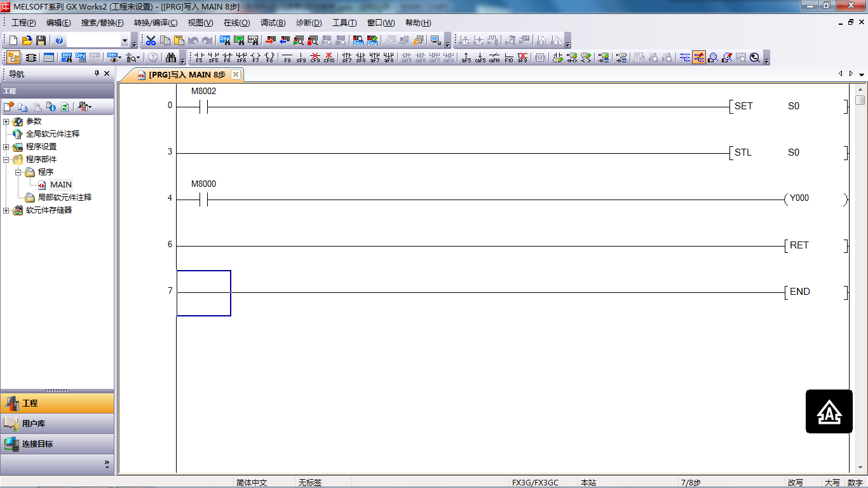Click the Write to PLC icon
This screenshot has height=488, width=868.
269,41
